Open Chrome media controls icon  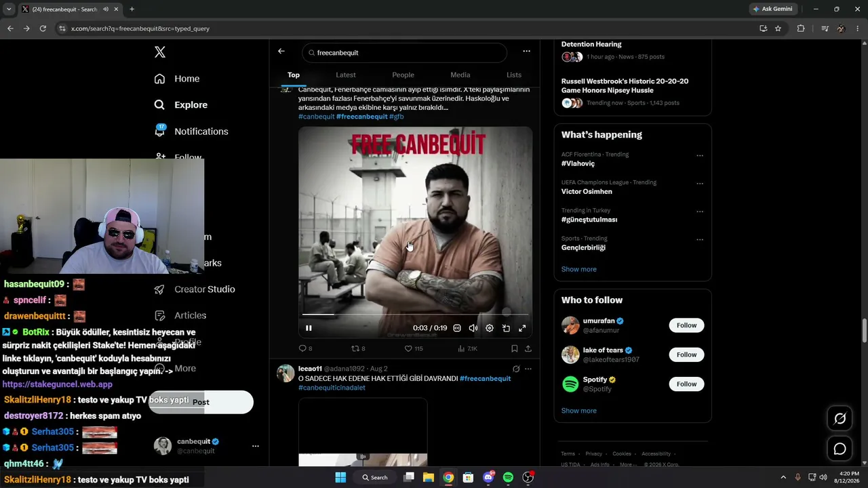point(825,28)
